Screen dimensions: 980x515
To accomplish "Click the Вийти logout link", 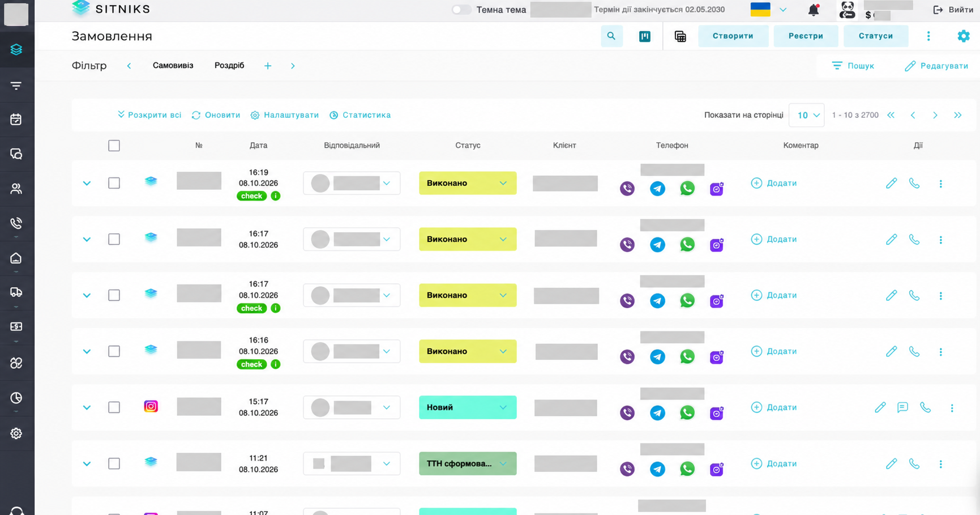I will click(x=953, y=10).
